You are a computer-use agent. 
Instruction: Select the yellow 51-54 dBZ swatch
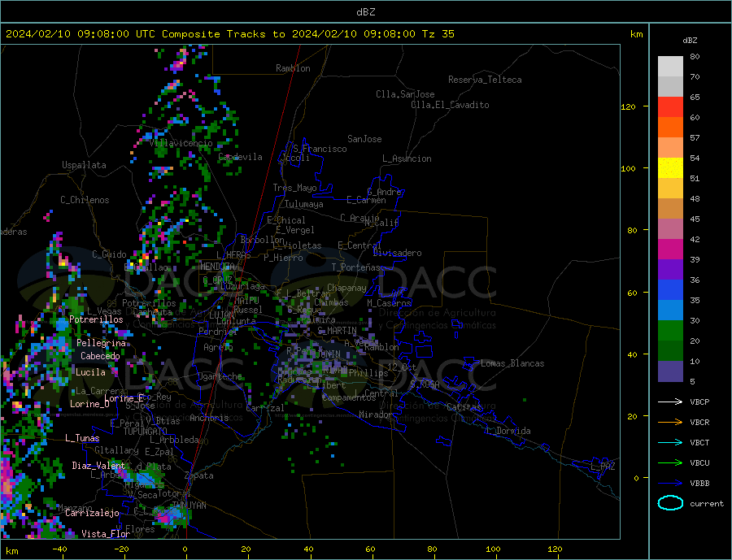click(x=670, y=168)
